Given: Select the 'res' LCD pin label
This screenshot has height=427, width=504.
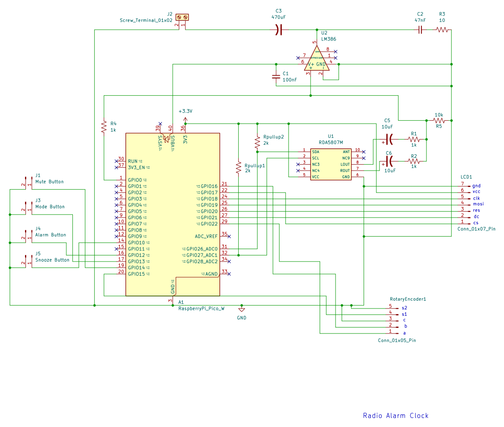Looking at the screenshot, I should pyautogui.click(x=476, y=211).
